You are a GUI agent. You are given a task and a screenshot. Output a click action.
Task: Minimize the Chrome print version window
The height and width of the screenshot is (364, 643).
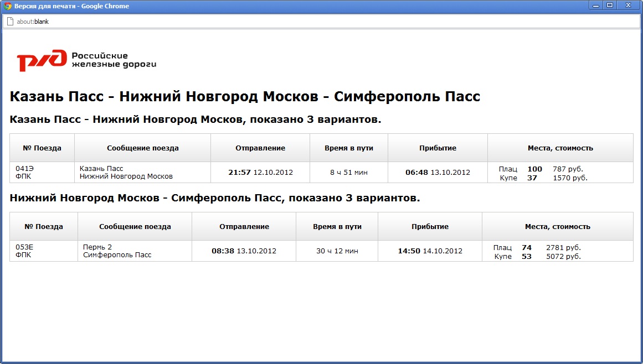pos(596,6)
